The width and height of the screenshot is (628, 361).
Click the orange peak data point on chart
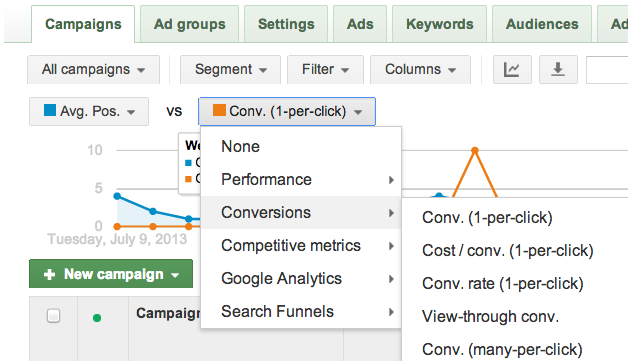coord(475,151)
